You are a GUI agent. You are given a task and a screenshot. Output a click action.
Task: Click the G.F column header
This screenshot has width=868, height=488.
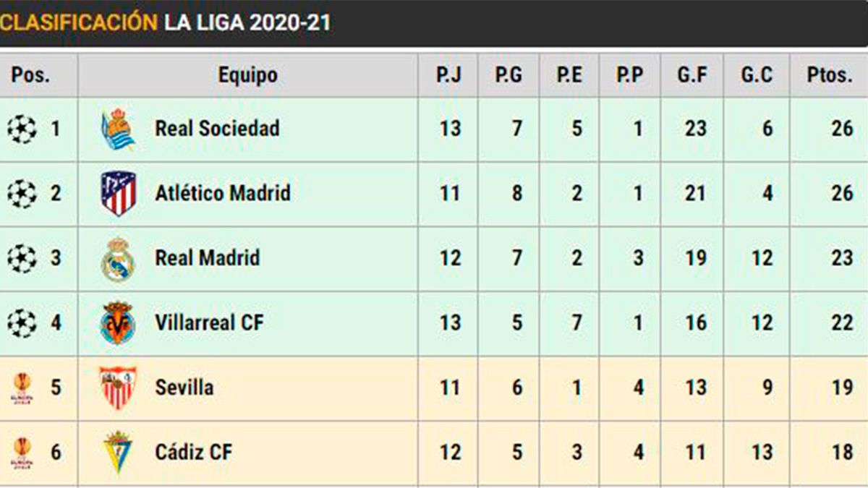(692, 74)
